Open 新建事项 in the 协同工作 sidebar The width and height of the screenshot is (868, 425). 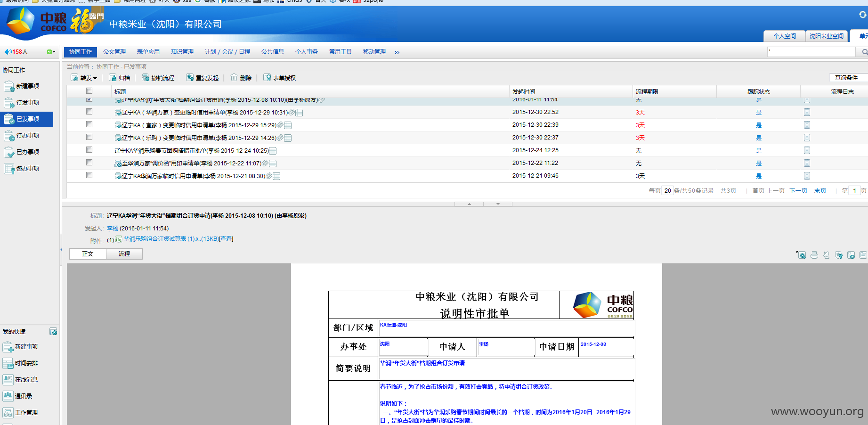click(x=22, y=86)
